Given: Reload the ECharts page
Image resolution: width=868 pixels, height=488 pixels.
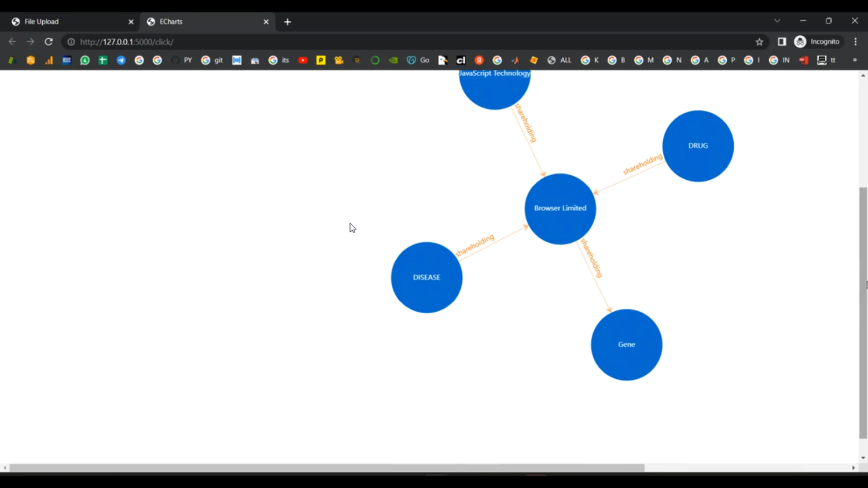Looking at the screenshot, I should 49,42.
